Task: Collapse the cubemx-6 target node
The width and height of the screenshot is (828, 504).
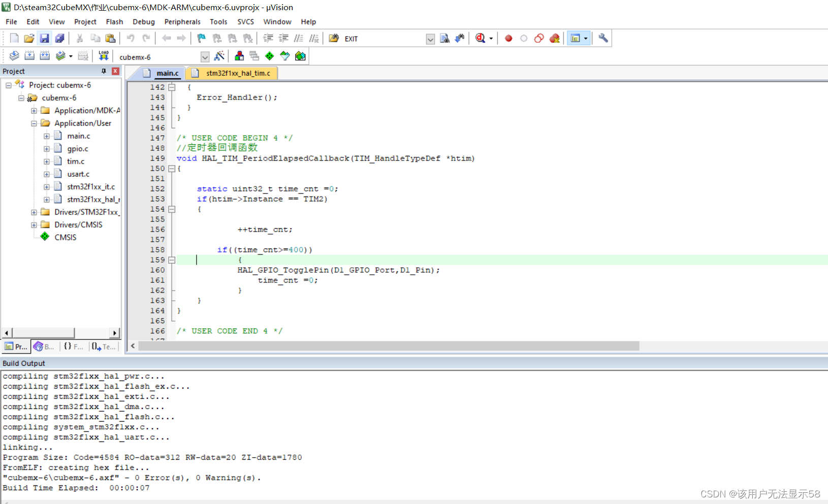Action: 21,98
